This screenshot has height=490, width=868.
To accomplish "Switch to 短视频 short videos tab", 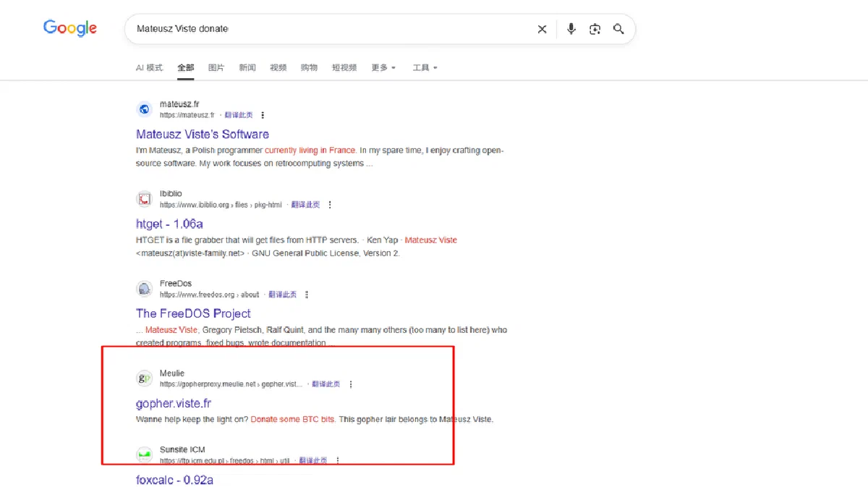I will click(344, 67).
